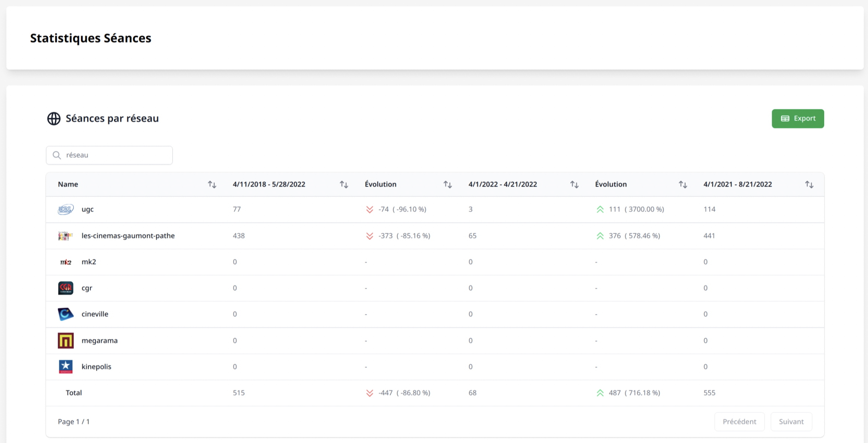Image resolution: width=868 pixels, height=443 pixels.
Task: Click the 4/11/2018 - 5/28/2022 header text
Action: pos(269,184)
